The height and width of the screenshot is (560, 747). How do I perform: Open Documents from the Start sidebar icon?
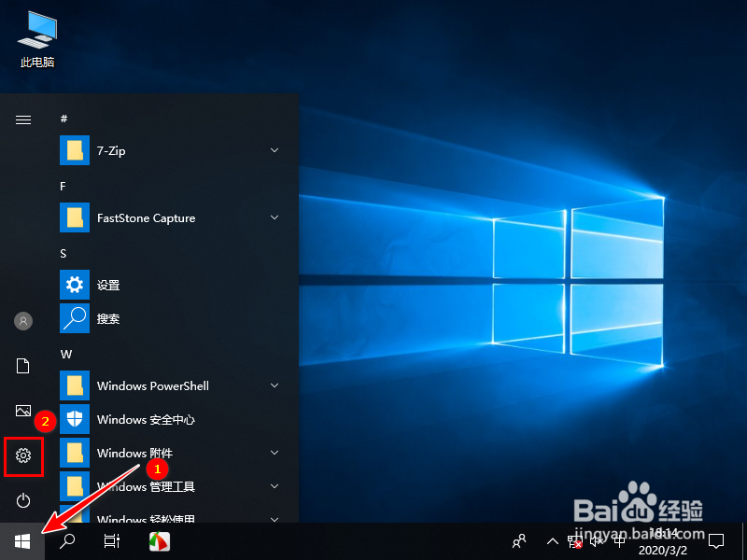(x=22, y=366)
